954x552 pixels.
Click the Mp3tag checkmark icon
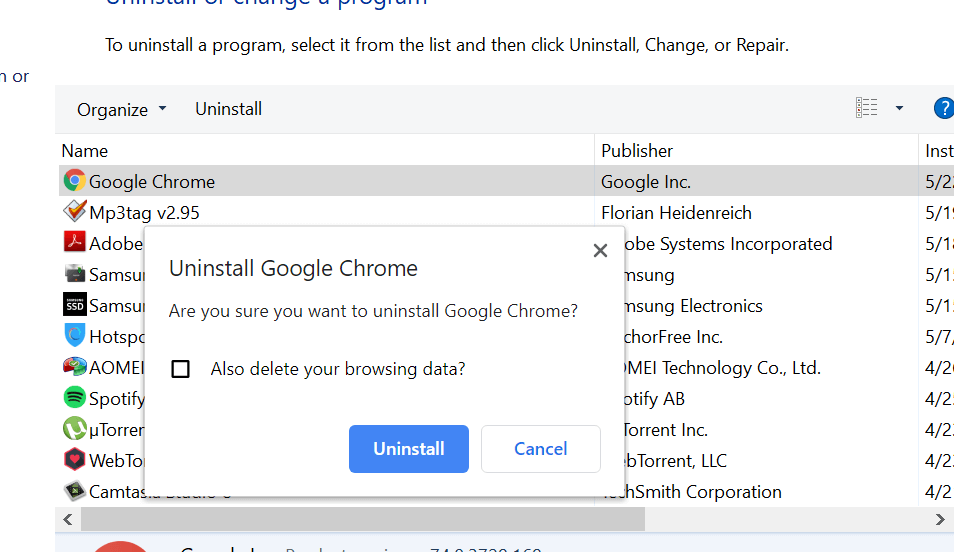(74, 211)
